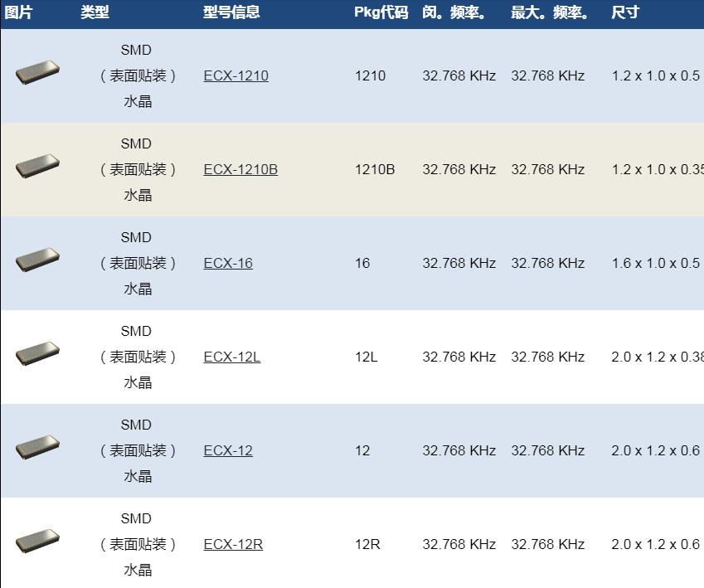Open the ECX-12R part number link

[x=233, y=544]
